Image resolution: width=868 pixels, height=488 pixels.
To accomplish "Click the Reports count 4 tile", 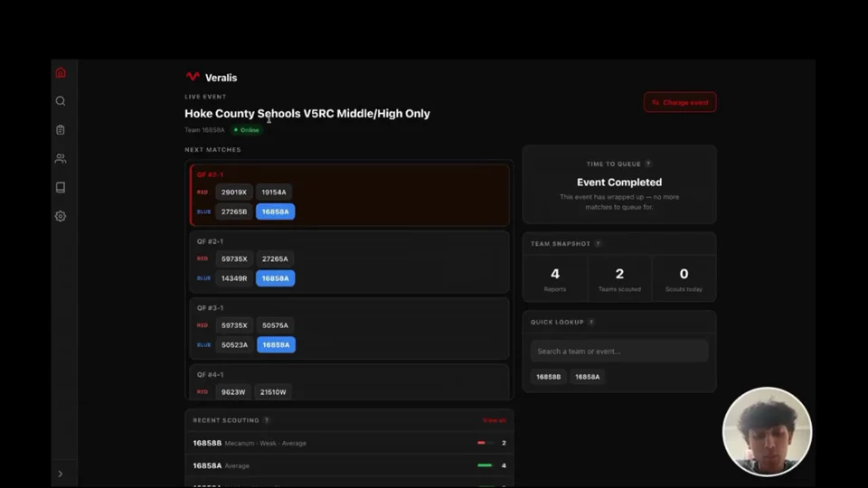I will click(x=554, y=278).
